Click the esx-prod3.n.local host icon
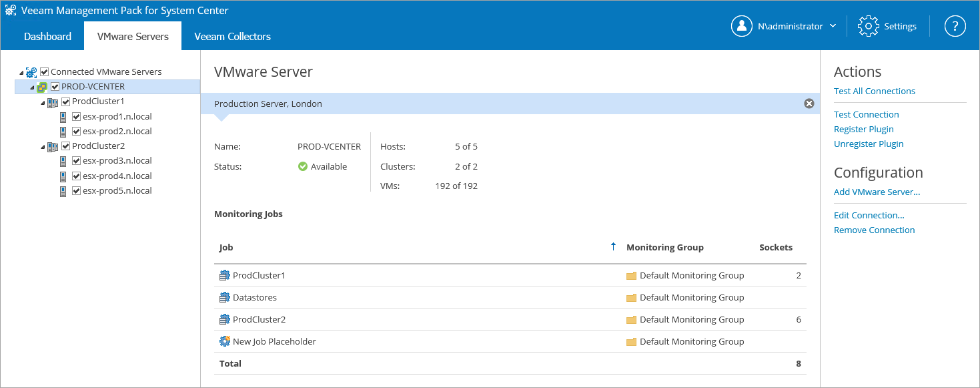 point(63,161)
